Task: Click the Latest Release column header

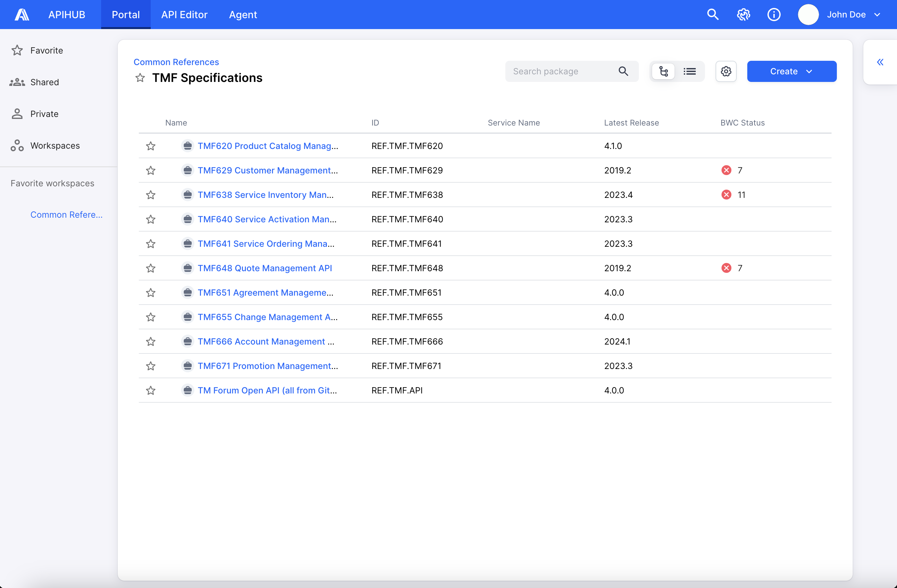Action: click(631, 123)
